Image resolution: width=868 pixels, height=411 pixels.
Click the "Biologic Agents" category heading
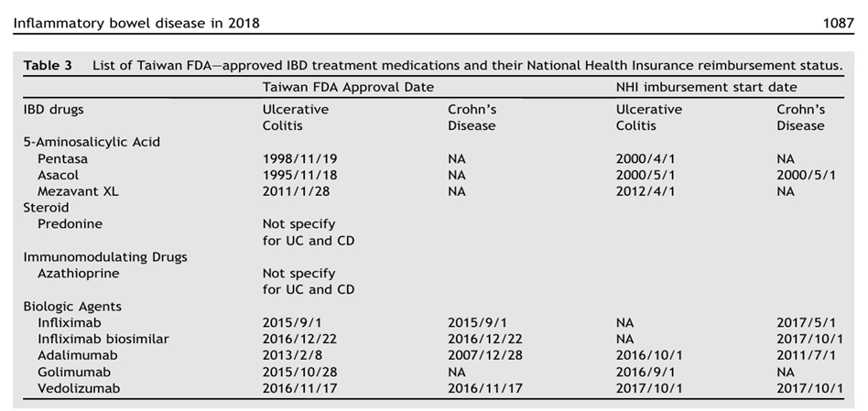72,307
